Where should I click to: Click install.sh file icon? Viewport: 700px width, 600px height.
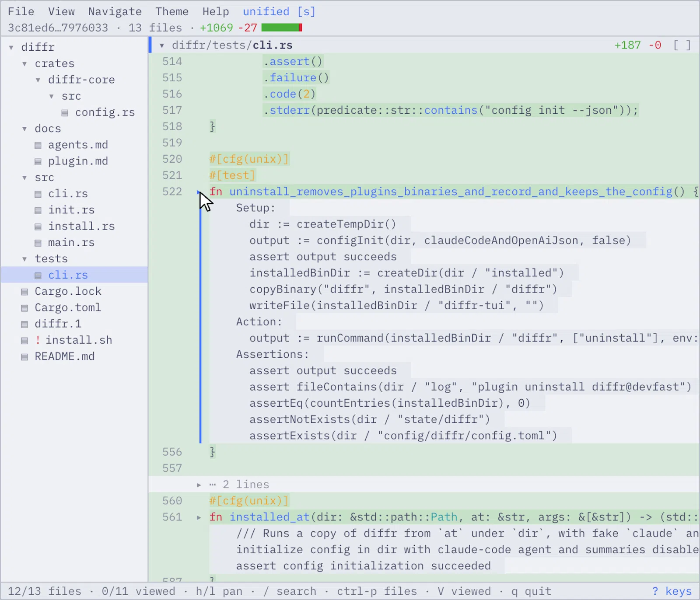24,340
